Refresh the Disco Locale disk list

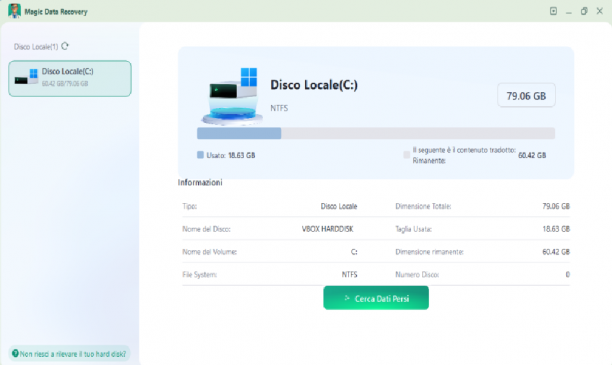pyautogui.click(x=65, y=46)
